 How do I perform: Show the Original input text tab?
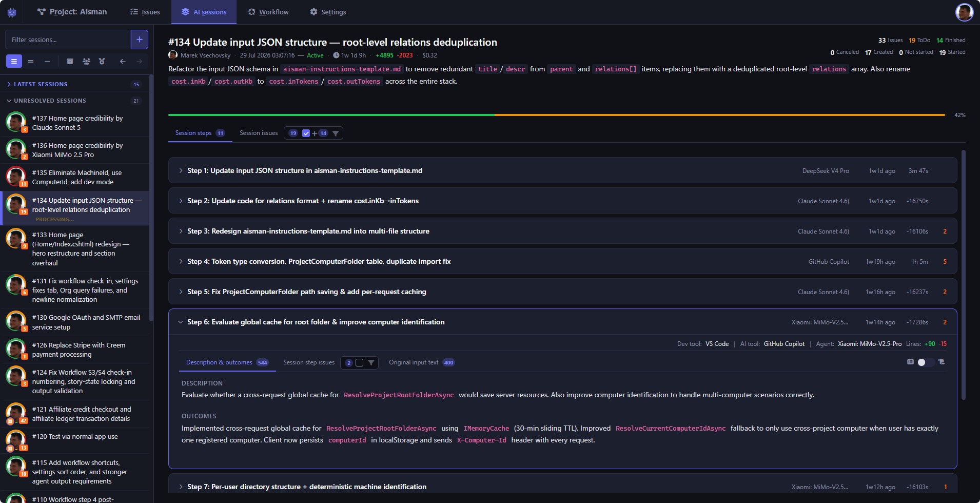point(421,362)
